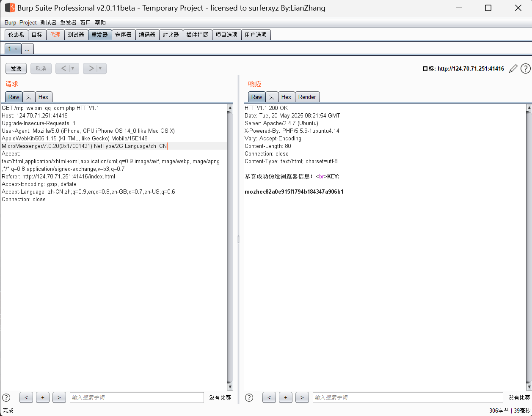Click the X-Powered-By PHP response header
The height and width of the screenshot is (416, 532).
pyautogui.click(x=292, y=131)
